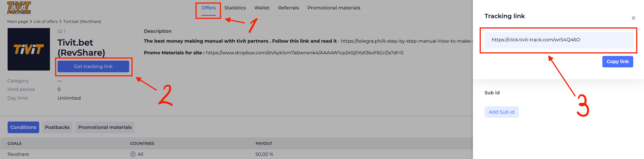Open the telegra.ph manual link
Image resolution: width=644 pixels, height=159 pixels.
pos(406,41)
